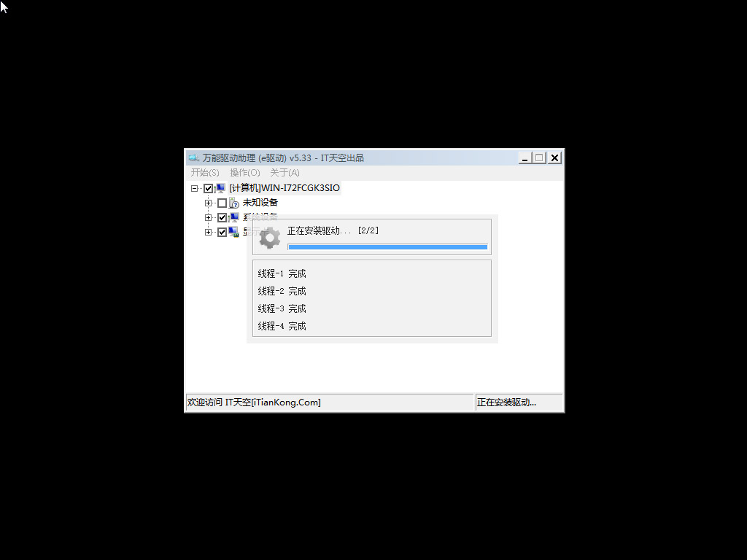Click the 线程-1 完成 line
747x560 pixels.
click(x=282, y=274)
